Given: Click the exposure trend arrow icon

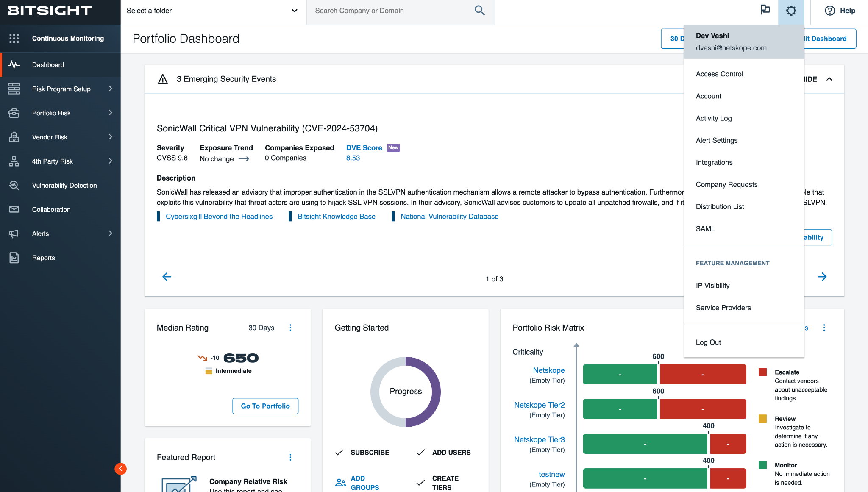Looking at the screenshot, I should tap(244, 159).
